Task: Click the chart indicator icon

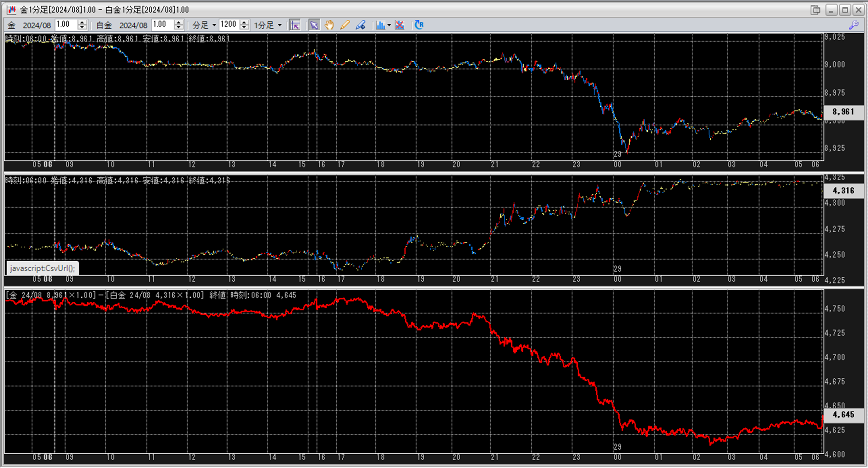Action: tap(380, 25)
